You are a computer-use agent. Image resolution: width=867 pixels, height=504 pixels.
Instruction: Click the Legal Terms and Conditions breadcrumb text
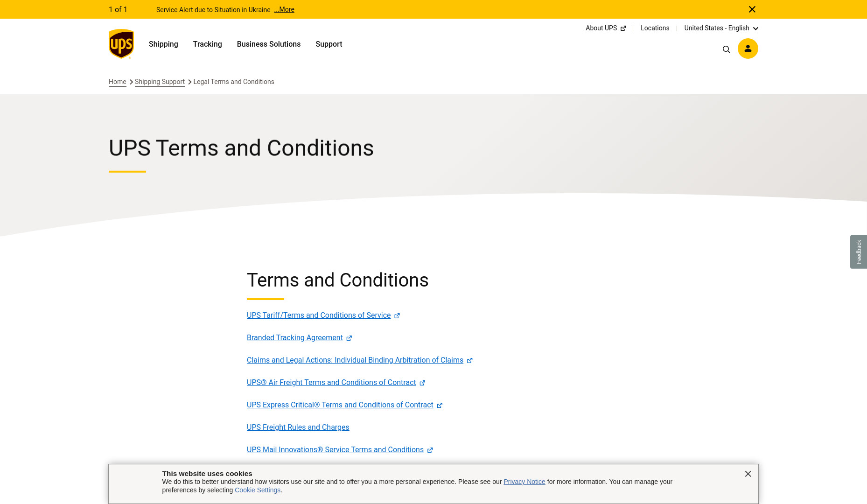pyautogui.click(x=234, y=82)
